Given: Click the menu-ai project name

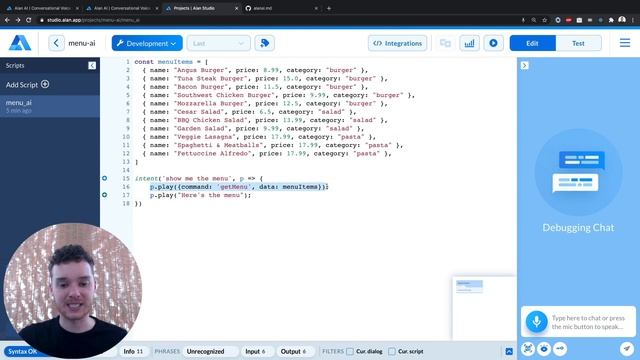Looking at the screenshot, I should click(x=82, y=43).
